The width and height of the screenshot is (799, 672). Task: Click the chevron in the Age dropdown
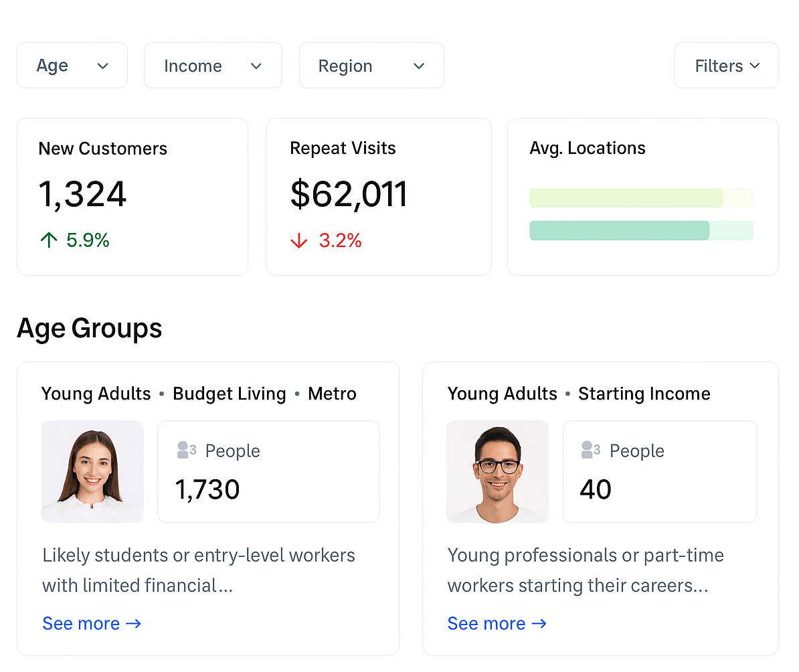coord(102,66)
